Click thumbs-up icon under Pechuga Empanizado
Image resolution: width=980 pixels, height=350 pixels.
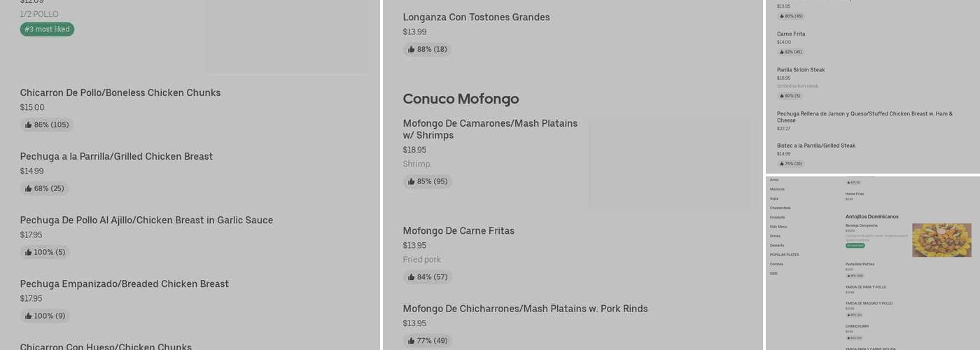click(29, 316)
